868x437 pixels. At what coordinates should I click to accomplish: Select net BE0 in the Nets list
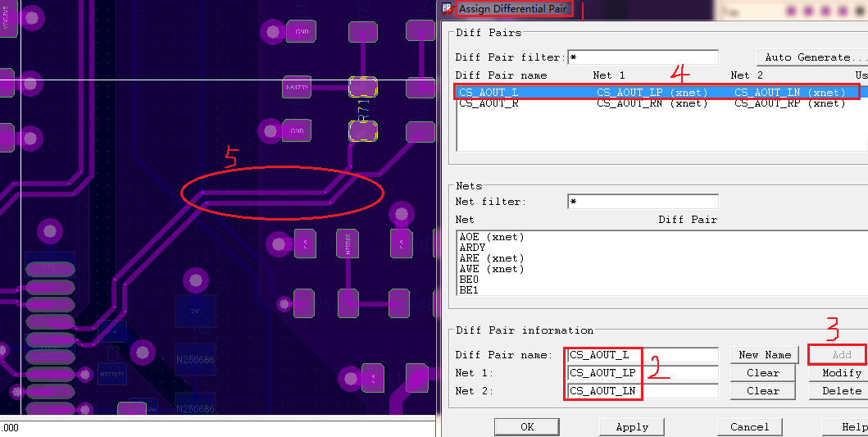tap(469, 280)
